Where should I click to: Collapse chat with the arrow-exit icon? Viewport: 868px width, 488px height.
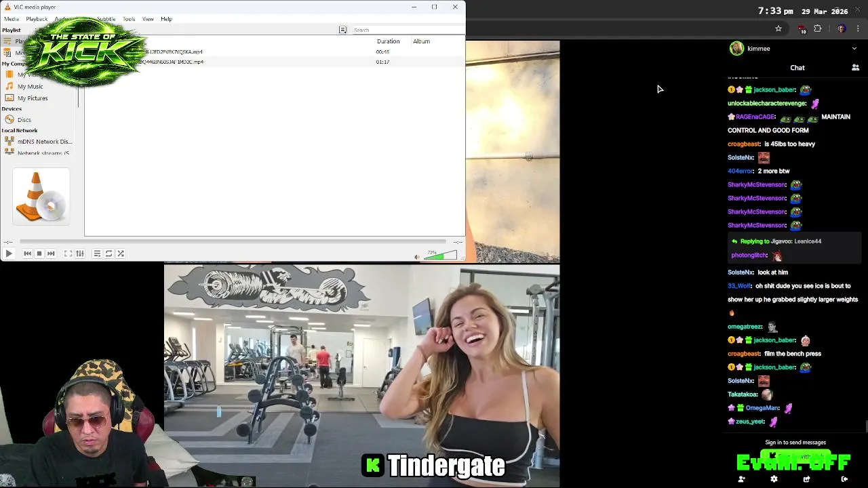(x=844, y=479)
